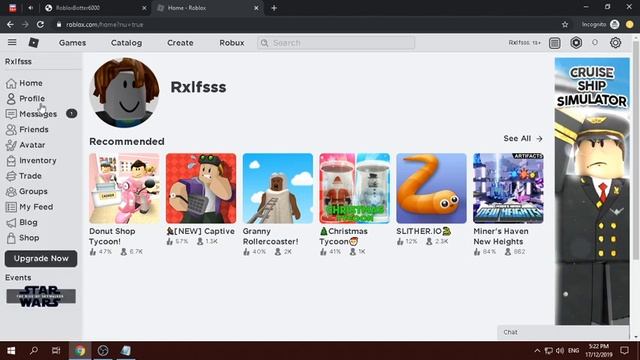Click the My Feed icon in sidebar
640x360 pixels.
pyautogui.click(x=11, y=207)
